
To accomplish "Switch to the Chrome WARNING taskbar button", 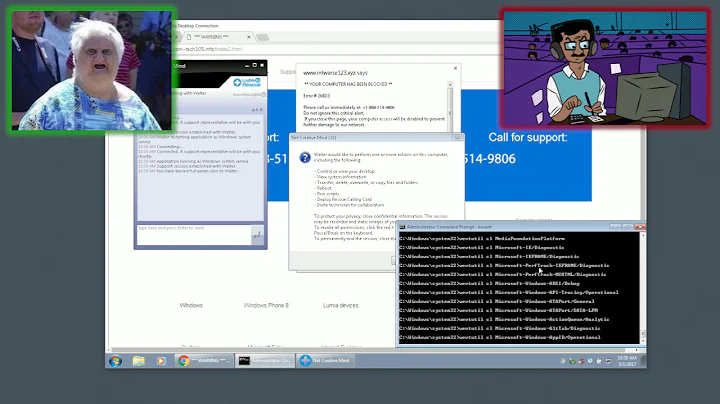I will (204, 361).
